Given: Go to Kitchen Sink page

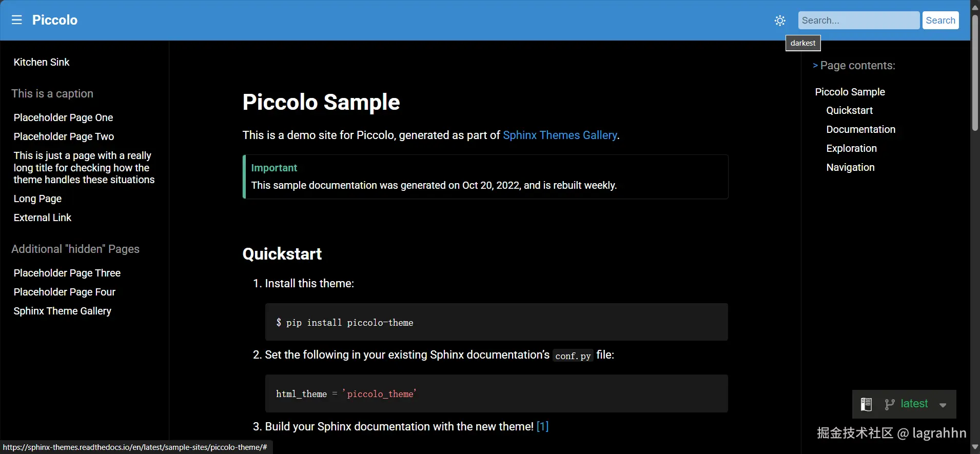Looking at the screenshot, I should (42, 62).
